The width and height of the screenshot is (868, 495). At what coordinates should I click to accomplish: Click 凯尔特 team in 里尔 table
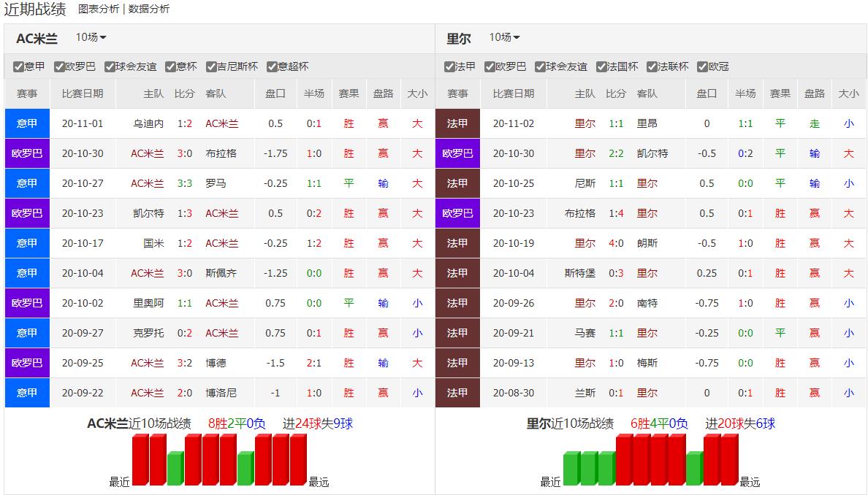(x=652, y=153)
